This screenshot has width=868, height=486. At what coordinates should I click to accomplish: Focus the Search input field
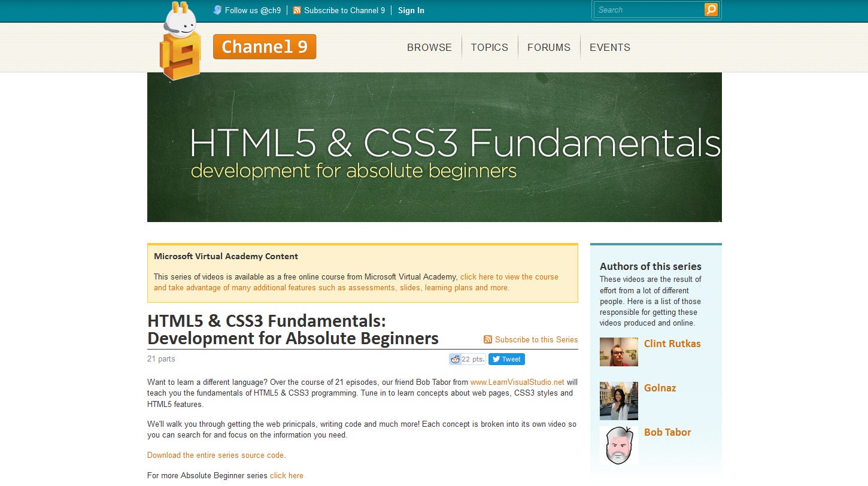point(650,10)
